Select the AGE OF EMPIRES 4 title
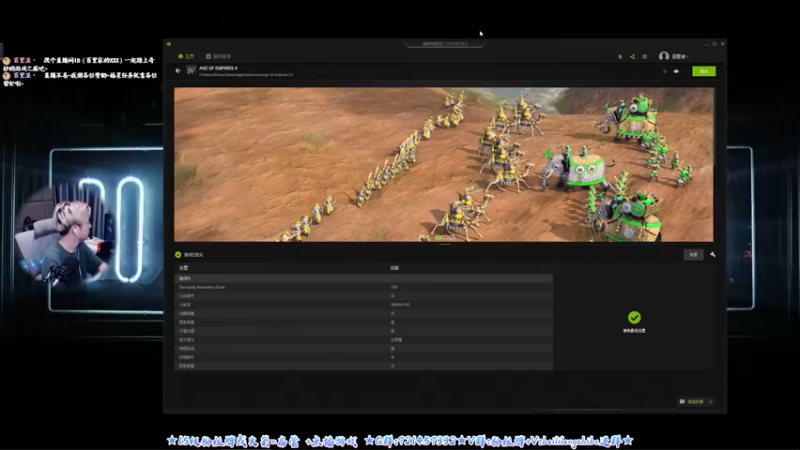The width and height of the screenshot is (800, 450). (218, 68)
